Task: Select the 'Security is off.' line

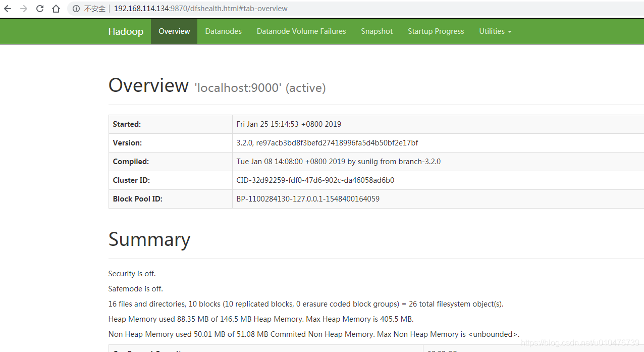Action: coord(132,274)
